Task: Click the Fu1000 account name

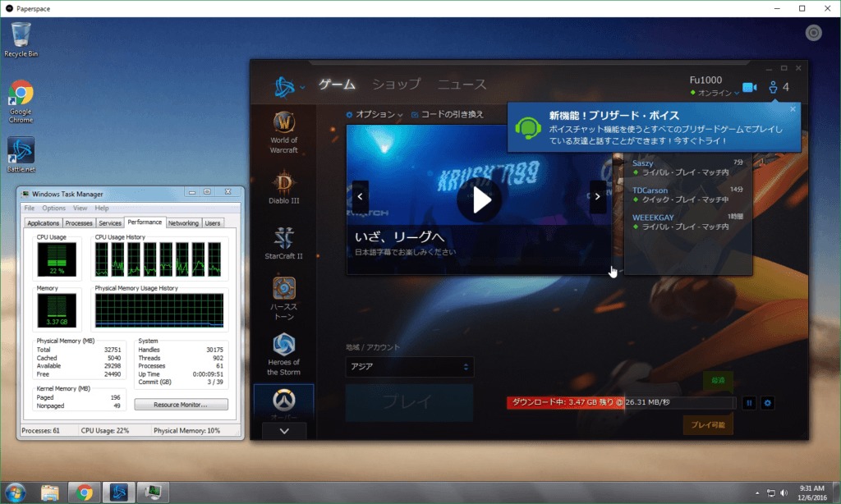Action: tap(705, 80)
